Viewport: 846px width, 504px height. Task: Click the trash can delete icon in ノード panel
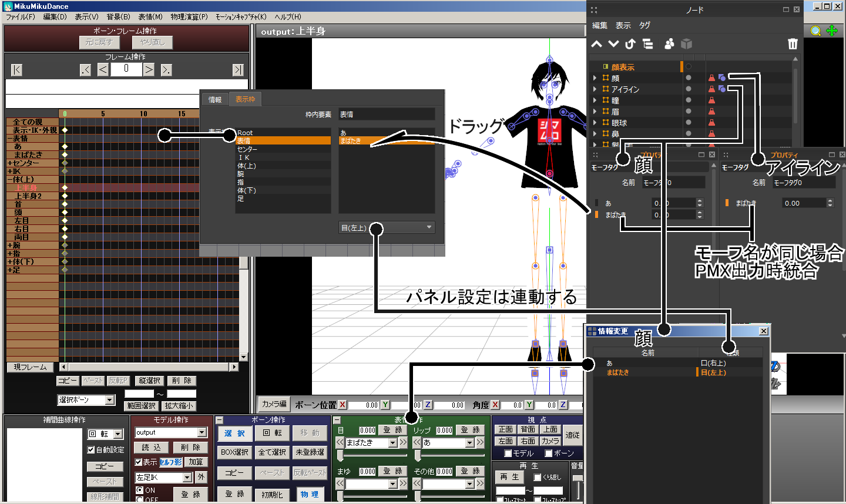pos(793,44)
